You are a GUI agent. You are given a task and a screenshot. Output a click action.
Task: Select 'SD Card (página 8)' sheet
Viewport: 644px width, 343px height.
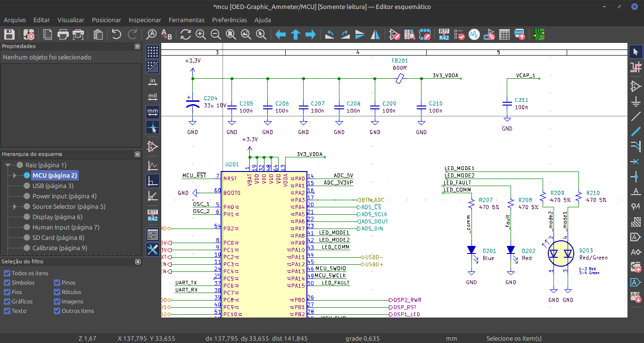[58, 238]
